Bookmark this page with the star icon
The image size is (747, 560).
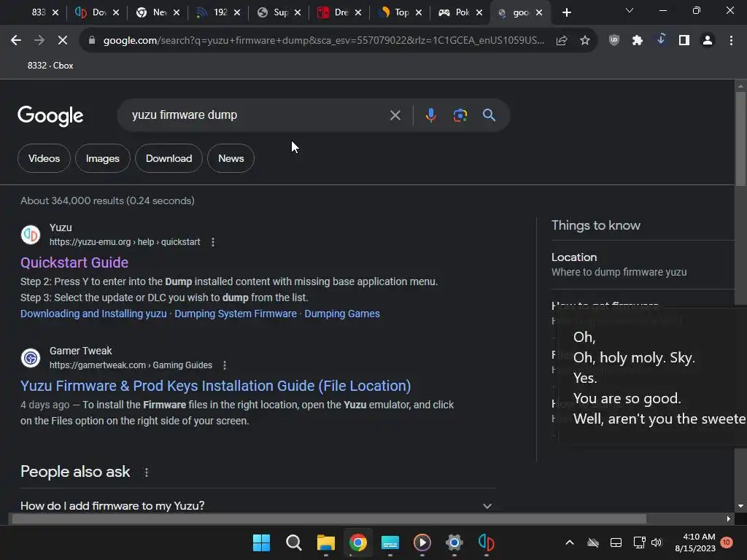tap(585, 41)
